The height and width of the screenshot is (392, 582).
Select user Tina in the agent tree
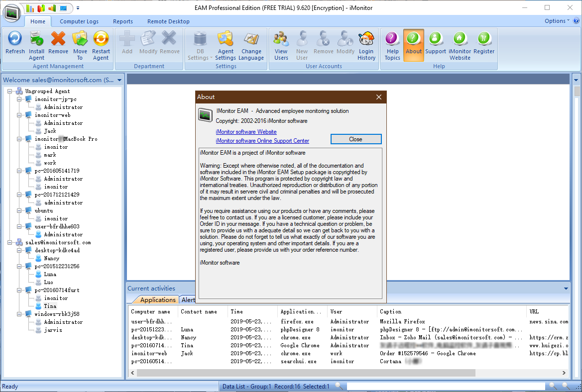click(50, 306)
